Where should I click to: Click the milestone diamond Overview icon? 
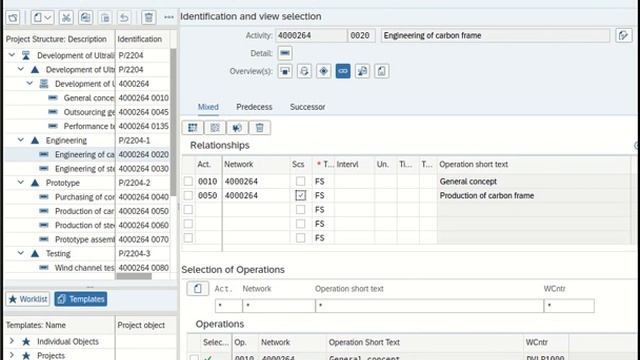323,71
